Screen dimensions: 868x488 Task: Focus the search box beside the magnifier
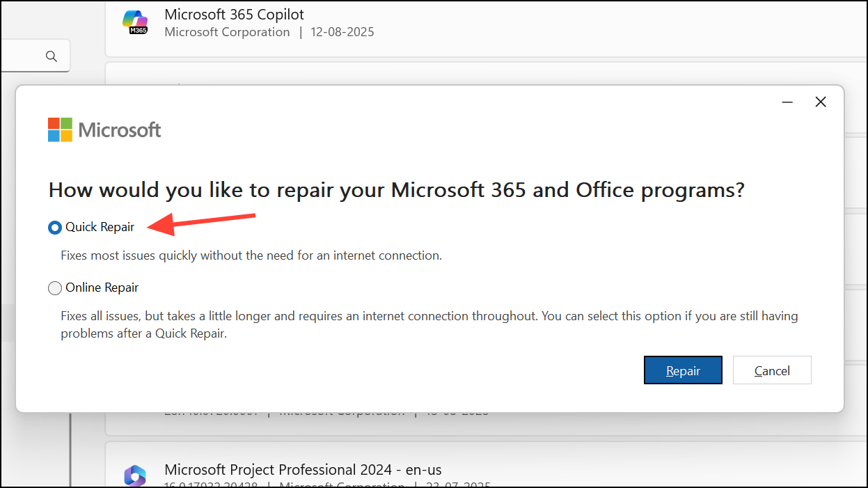click(21, 56)
